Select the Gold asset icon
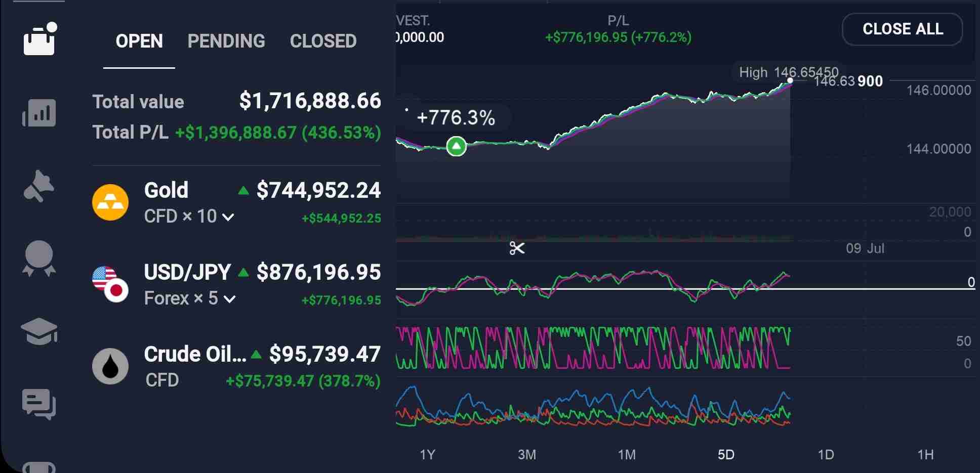Image resolution: width=980 pixels, height=473 pixels. pyautogui.click(x=110, y=202)
